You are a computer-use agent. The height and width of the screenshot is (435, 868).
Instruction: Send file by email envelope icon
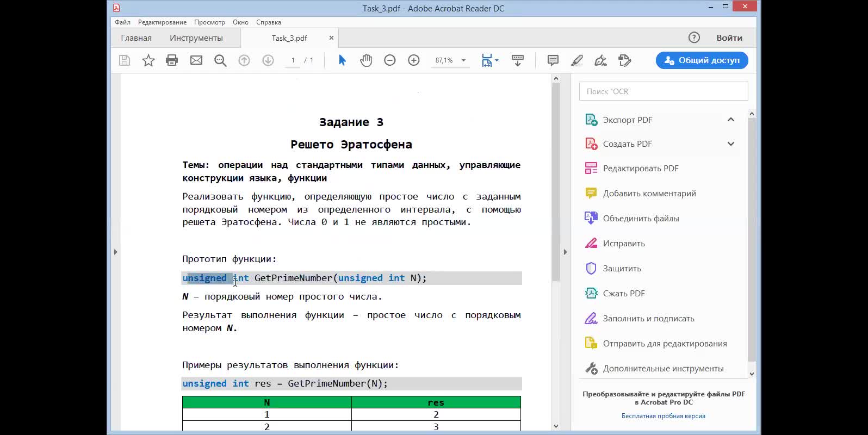(x=196, y=60)
